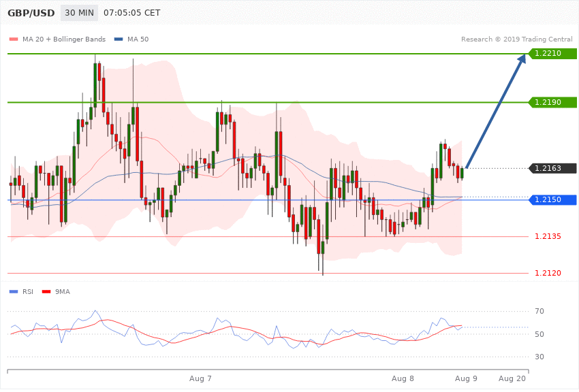Image resolution: width=579 pixels, height=392 pixels.
Task: Click the Aug 20 date axis label
Action: pyautogui.click(x=512, y=378)
